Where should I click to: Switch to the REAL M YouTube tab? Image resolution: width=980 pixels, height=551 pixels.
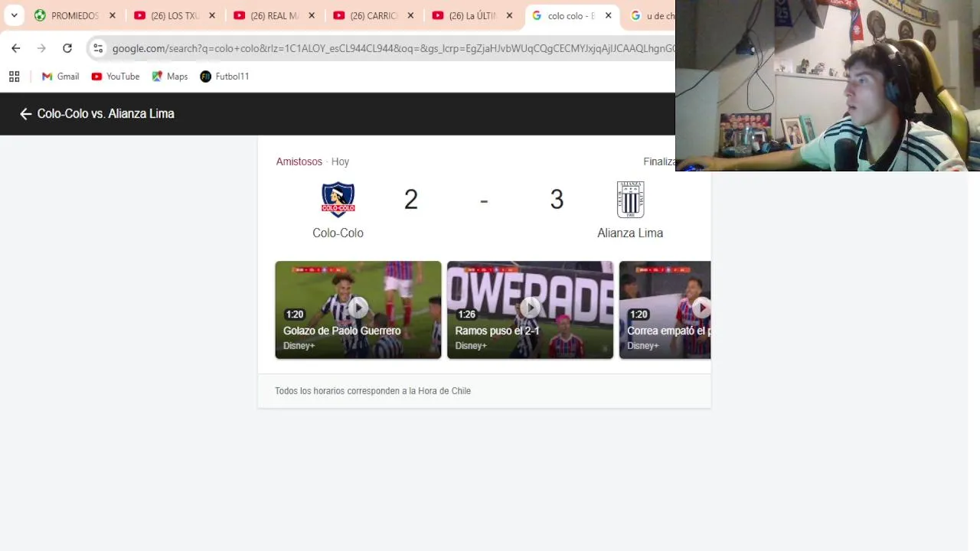(274, 15)
